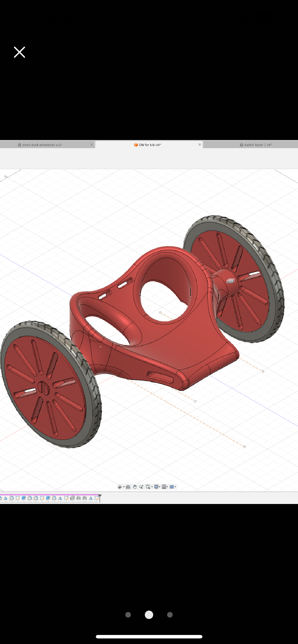The image size is (298, 644).
Task: Expand the Zoom Window dropdown arrow
Action: (x=152, y=487)
